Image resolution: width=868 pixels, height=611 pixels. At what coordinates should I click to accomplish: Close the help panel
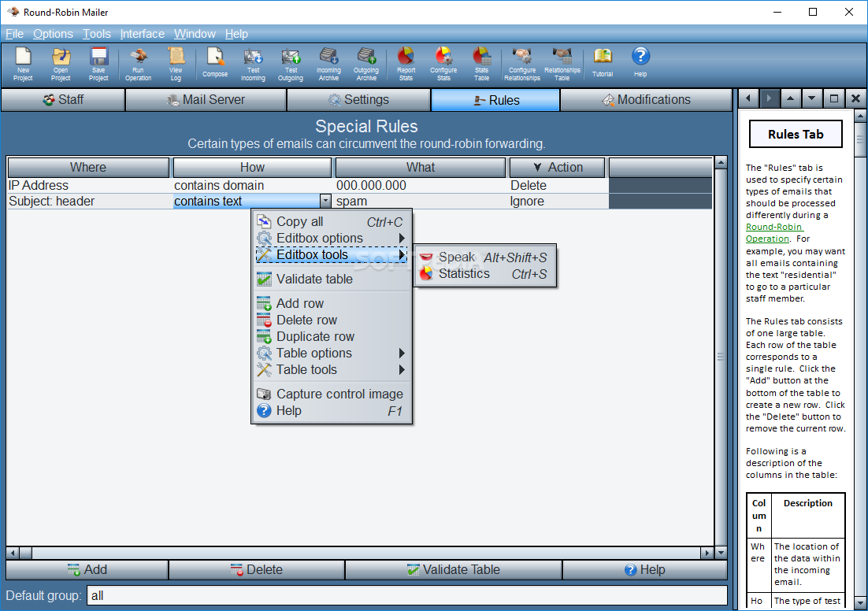coord(855,99)
